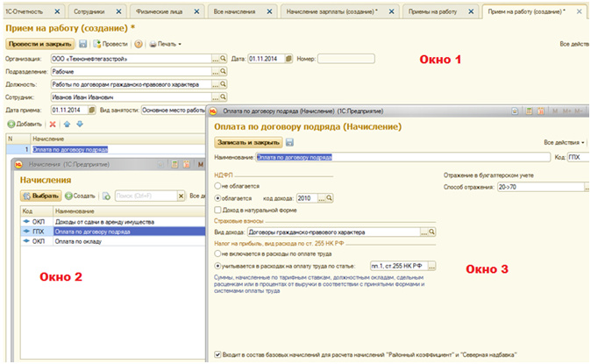Click the Номер input field
This screenshot has width=591, height=364.
pyautogui.click(x=346, y=59)
